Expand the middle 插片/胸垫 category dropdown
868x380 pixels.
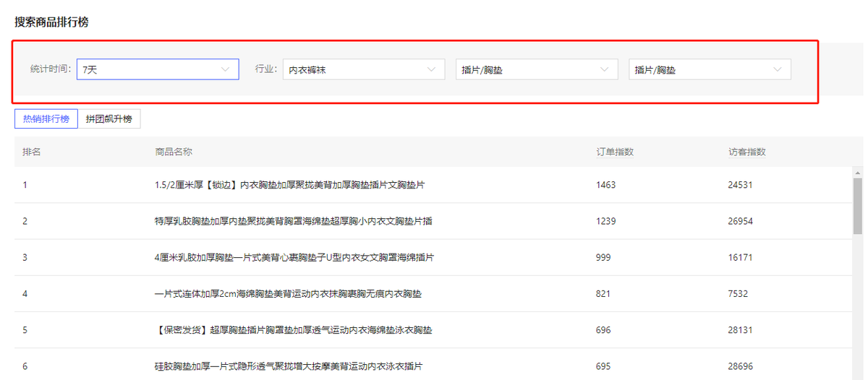tap(537, 69)
